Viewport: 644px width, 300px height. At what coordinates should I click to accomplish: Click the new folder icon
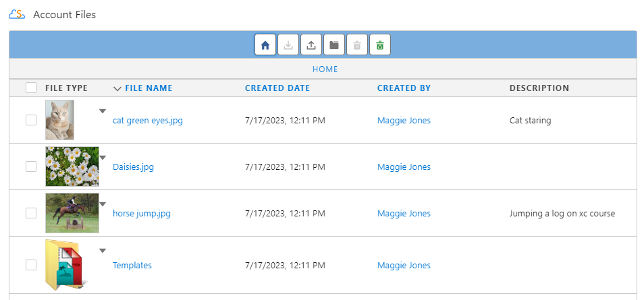[334, 45]
